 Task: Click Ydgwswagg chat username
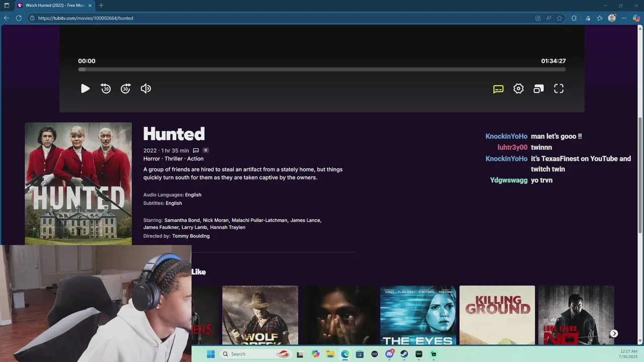(509, 180)
